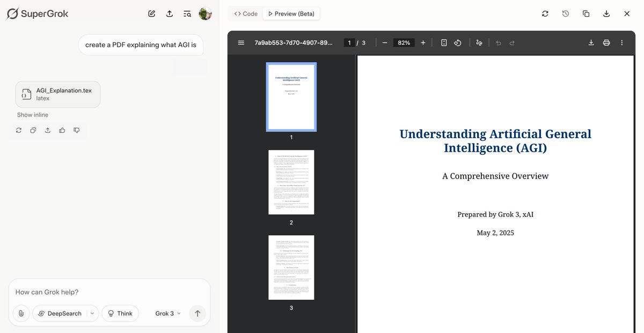
Task: Zoom out the PDF with minus button
Action: [x=385, y=42]
